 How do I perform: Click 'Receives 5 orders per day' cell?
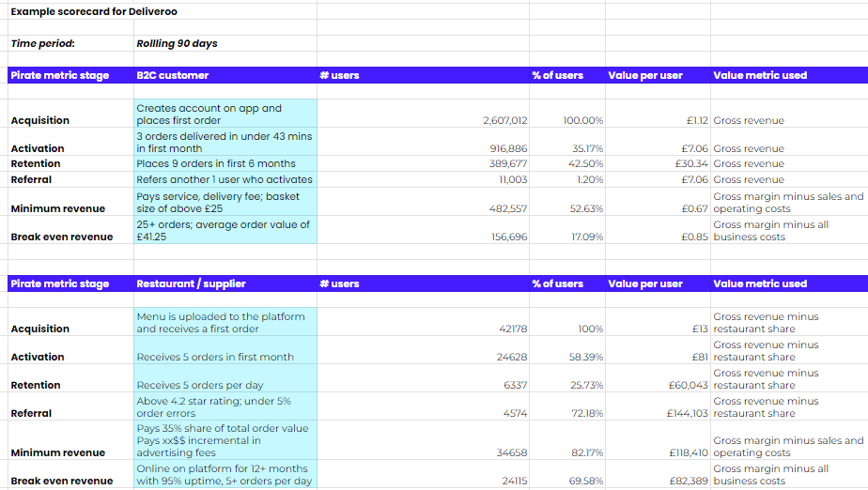click(x=225, y=378)
